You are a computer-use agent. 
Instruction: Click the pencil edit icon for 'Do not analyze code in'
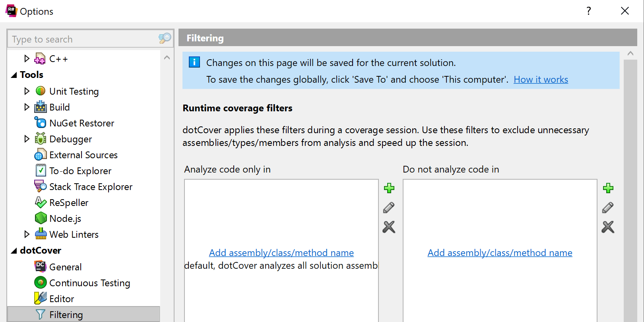point(608,208)
